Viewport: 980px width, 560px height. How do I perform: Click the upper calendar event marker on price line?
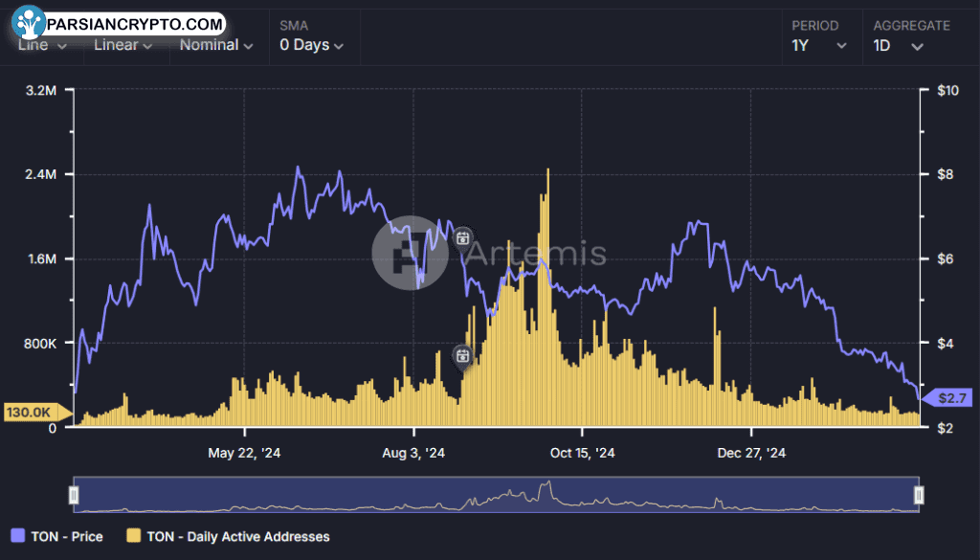(462, 238)
